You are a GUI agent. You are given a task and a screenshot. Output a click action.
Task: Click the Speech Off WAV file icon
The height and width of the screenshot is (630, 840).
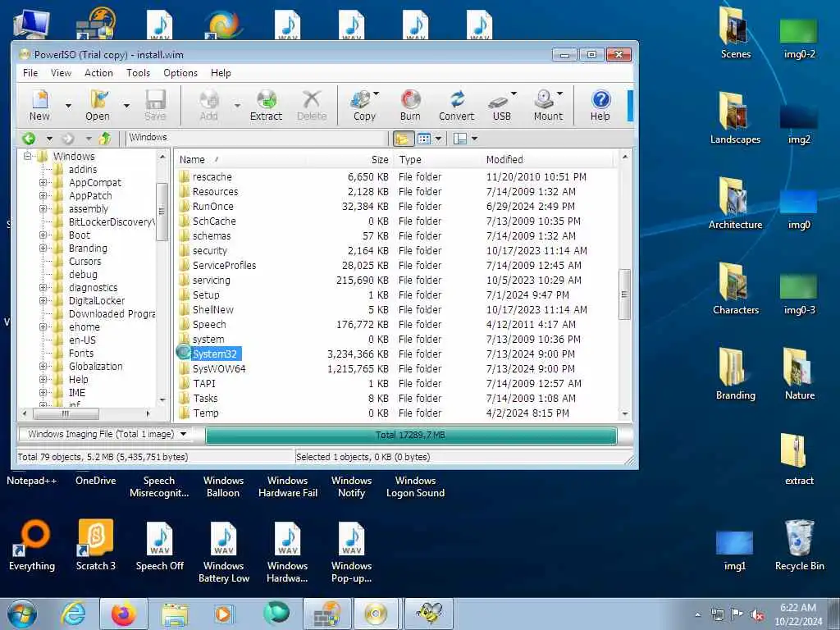(160, 546)
